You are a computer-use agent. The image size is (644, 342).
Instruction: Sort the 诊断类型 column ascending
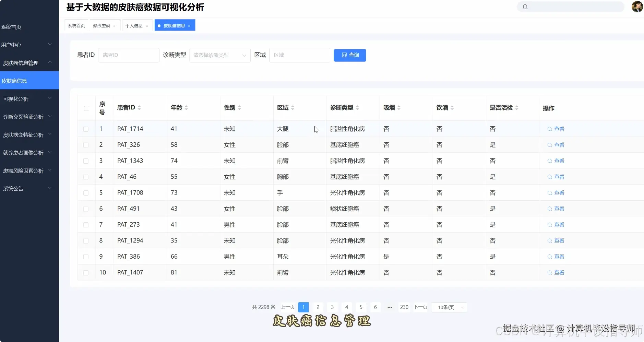click(358, 106)
